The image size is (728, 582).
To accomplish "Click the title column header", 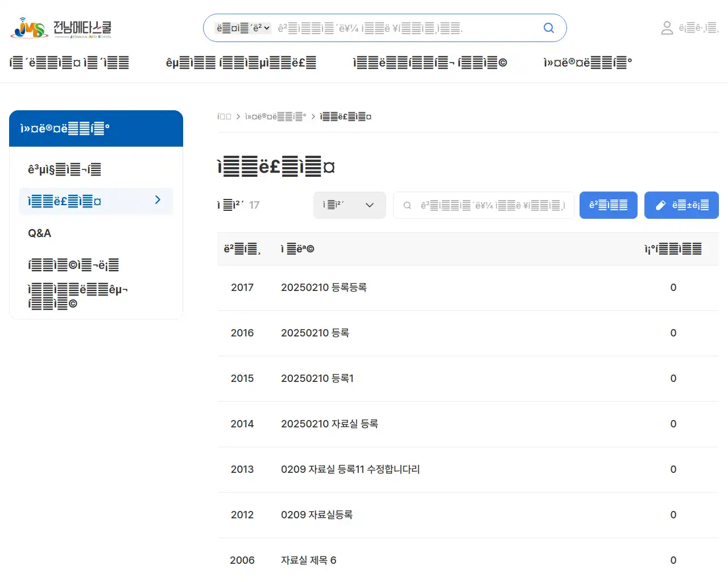I will tap(297, 249).
